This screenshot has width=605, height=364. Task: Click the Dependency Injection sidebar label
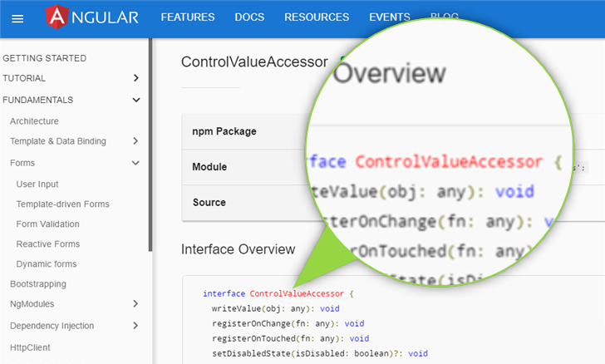(x=52, y=326)
